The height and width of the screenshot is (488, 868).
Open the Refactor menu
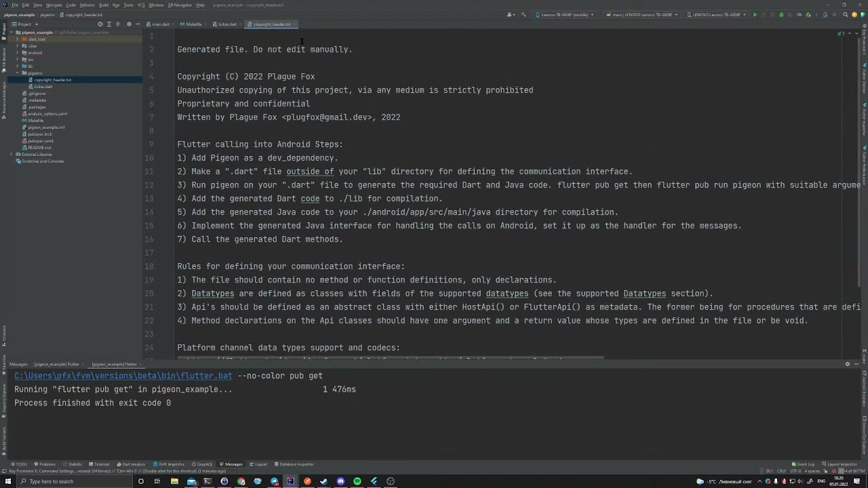[87, 5]
